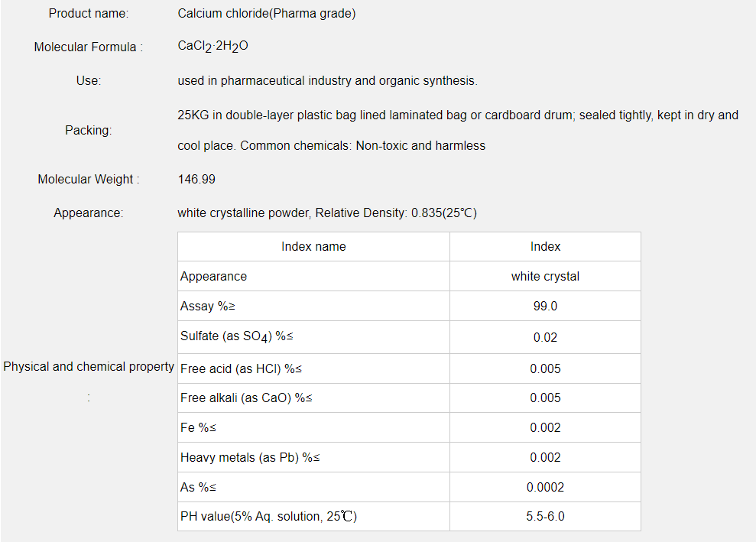Click the 25KG packing description text
Viewport: 756px width, 542px height.
coord(457,115)
